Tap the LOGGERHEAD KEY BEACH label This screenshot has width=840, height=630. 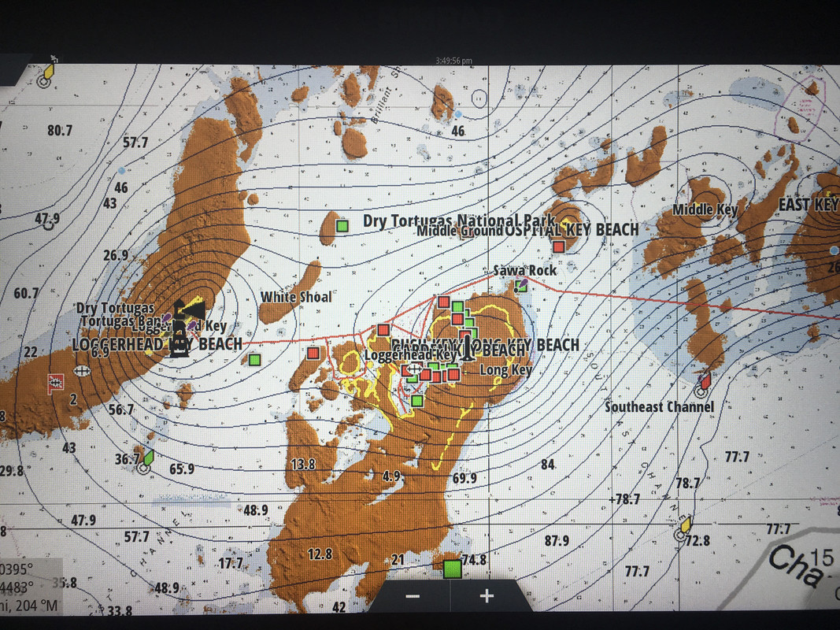point(157,344)
